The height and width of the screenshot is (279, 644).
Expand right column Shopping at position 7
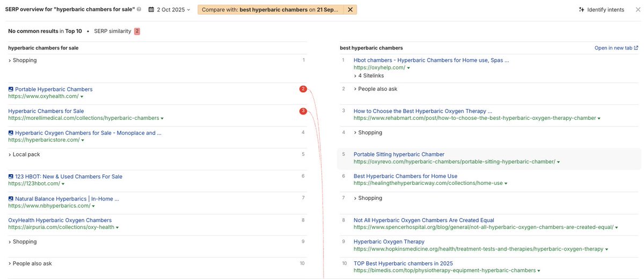tap(368, 198)
